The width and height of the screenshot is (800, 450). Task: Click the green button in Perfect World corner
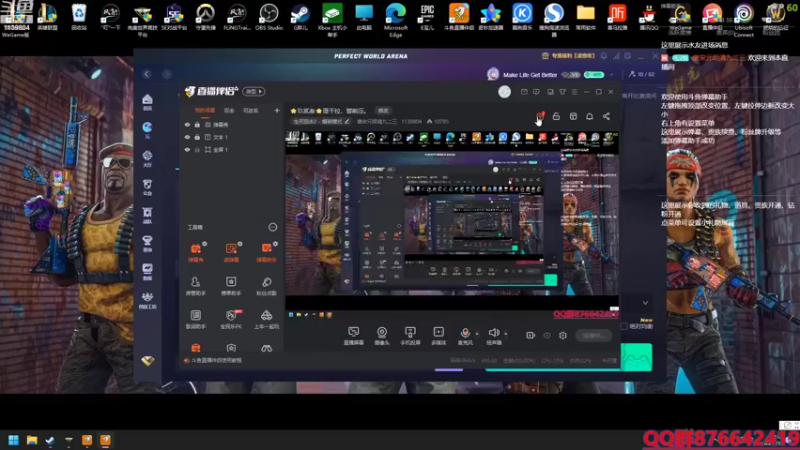[636, 357]
